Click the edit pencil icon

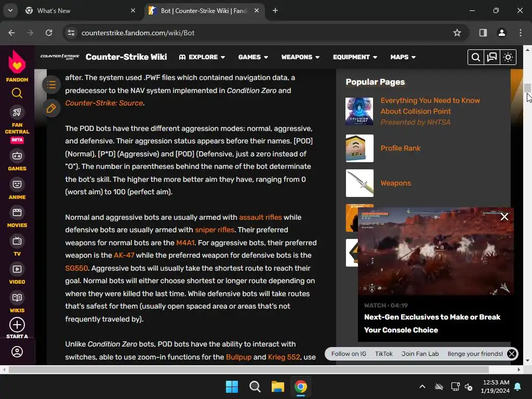click(x=51, y=109)
